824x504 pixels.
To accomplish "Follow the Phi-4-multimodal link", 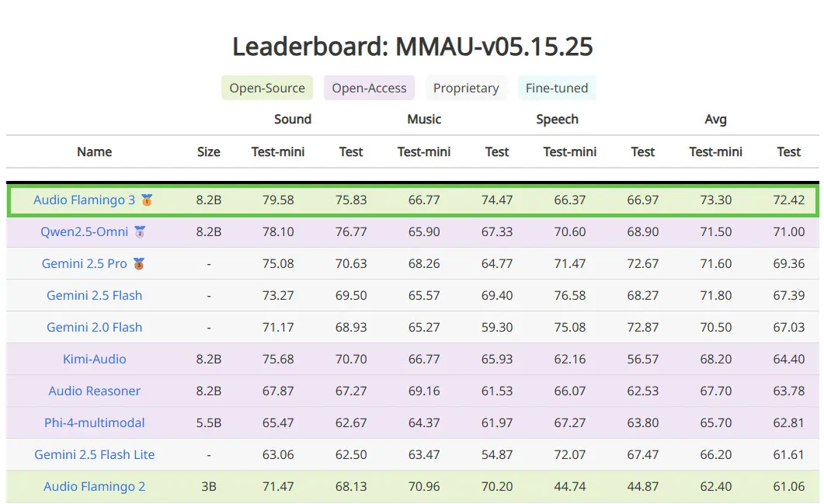I will pos(95,422).
